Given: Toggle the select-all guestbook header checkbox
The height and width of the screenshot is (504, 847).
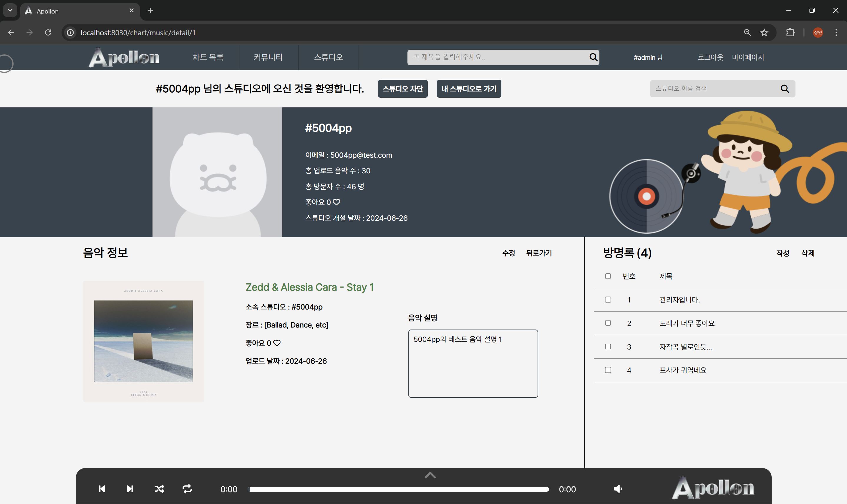Looking at the screenshot, I should click(x=608, y=276).
